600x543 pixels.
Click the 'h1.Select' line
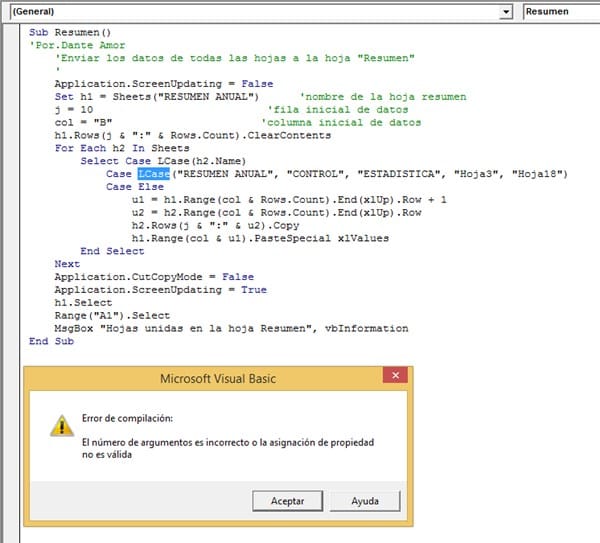point(83,303)
